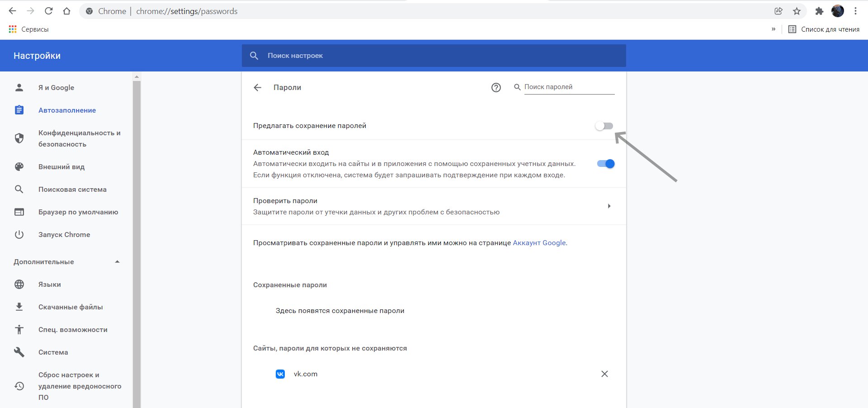The image size is (868, 408).
Task: Remove vk.com from never-saved list
Action: [604, 374]
